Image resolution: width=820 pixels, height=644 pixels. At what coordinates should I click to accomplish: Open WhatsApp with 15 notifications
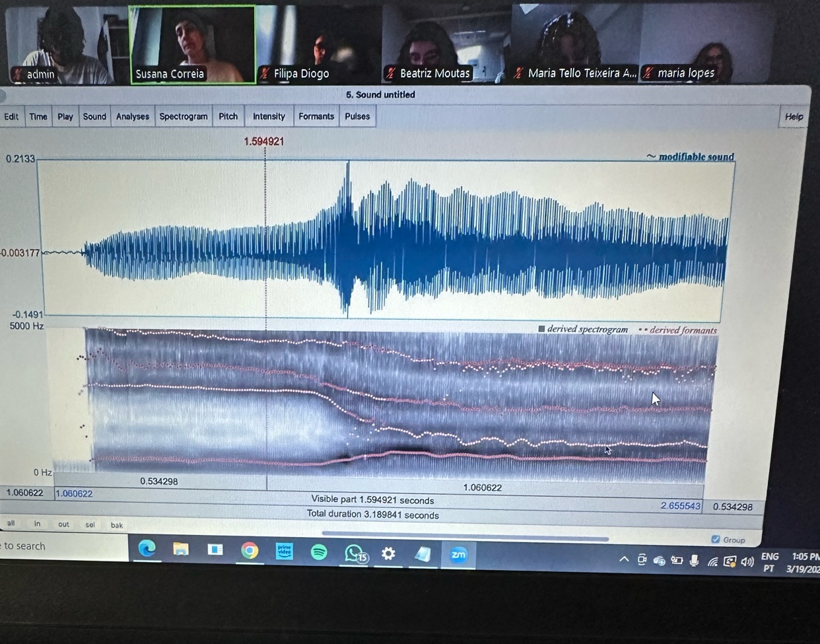[x=355, y=554]
